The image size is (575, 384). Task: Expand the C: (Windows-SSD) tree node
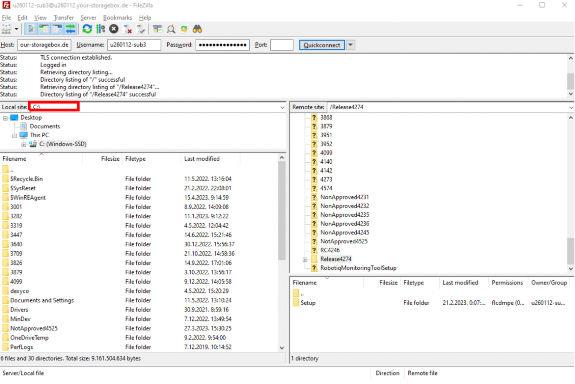click(x=23, y=145)
